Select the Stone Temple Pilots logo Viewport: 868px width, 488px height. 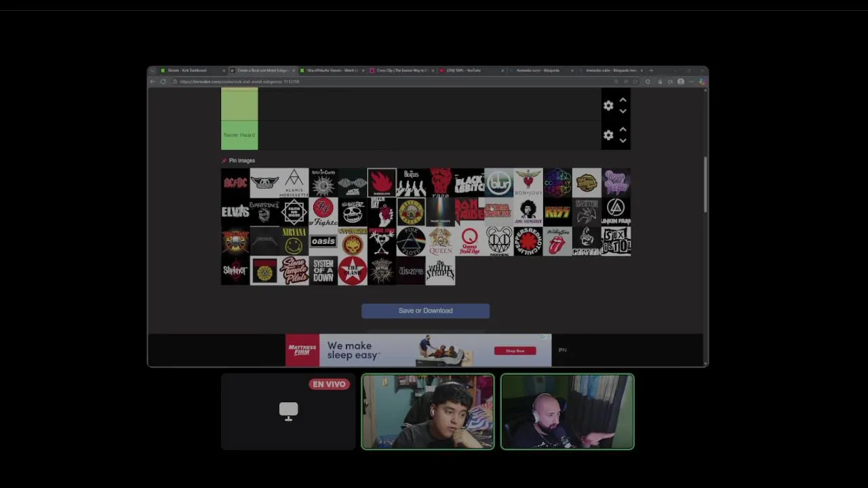[294, 270]
